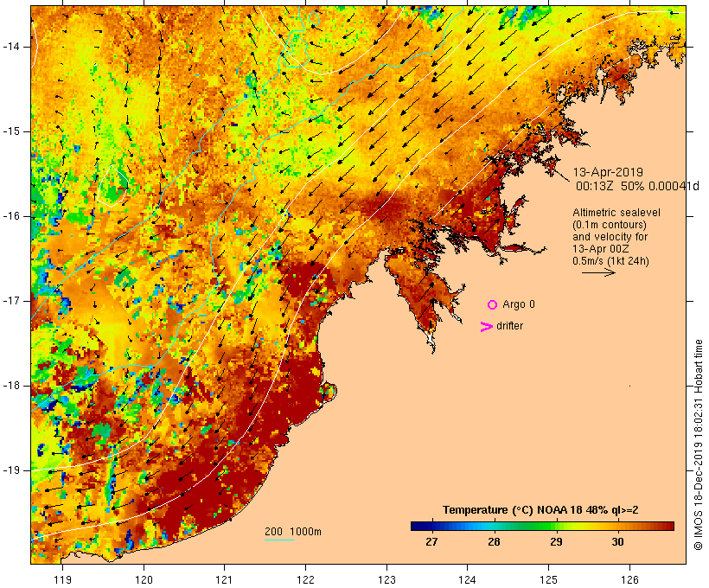Click the '(0.1m contours)' text
Viewport: 709px width, 588px height.
[610, 225]
